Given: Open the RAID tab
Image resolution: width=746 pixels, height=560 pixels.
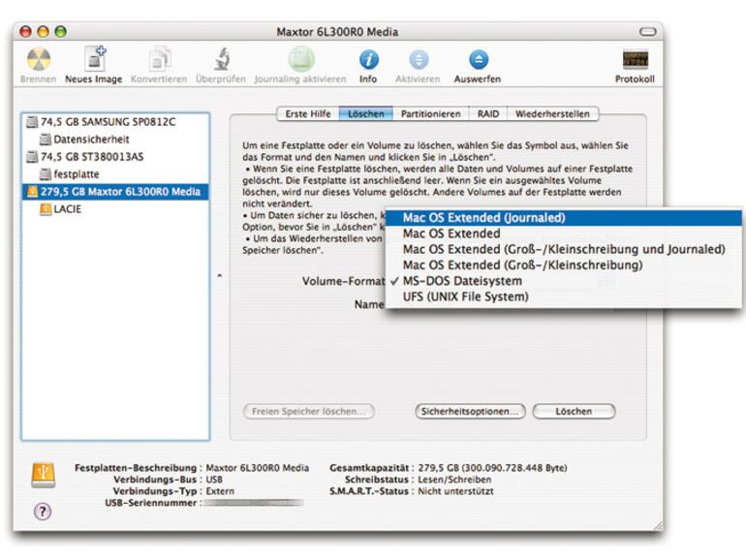Looking at the screenshot, I should pos(488,113).
